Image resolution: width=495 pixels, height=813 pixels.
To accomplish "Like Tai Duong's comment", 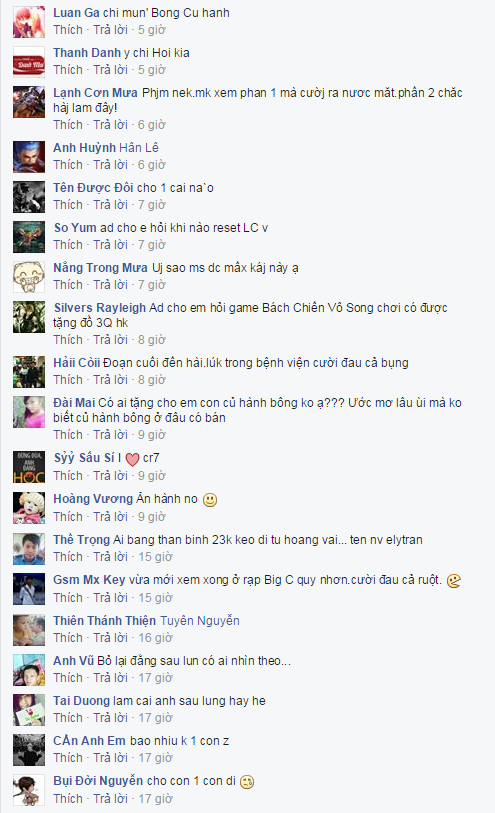I will pyautogui.click(x=68, y=718).
